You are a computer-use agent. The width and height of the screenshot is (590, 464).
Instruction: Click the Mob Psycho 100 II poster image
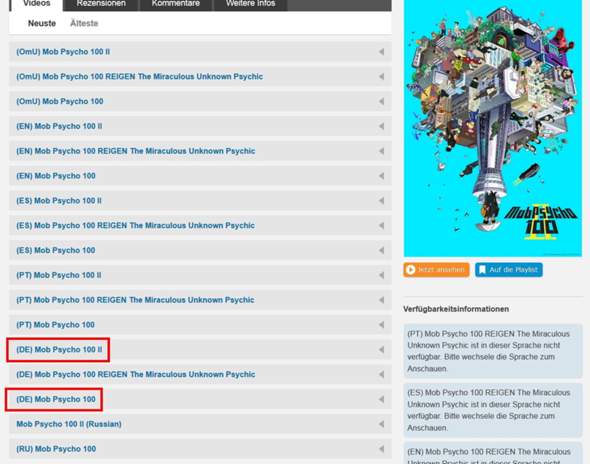pyautogui.click(x=493, y=128)
